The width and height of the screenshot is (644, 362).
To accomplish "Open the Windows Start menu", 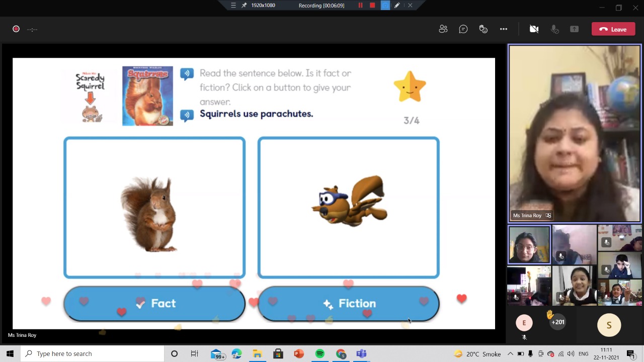I will pos(10,353).
